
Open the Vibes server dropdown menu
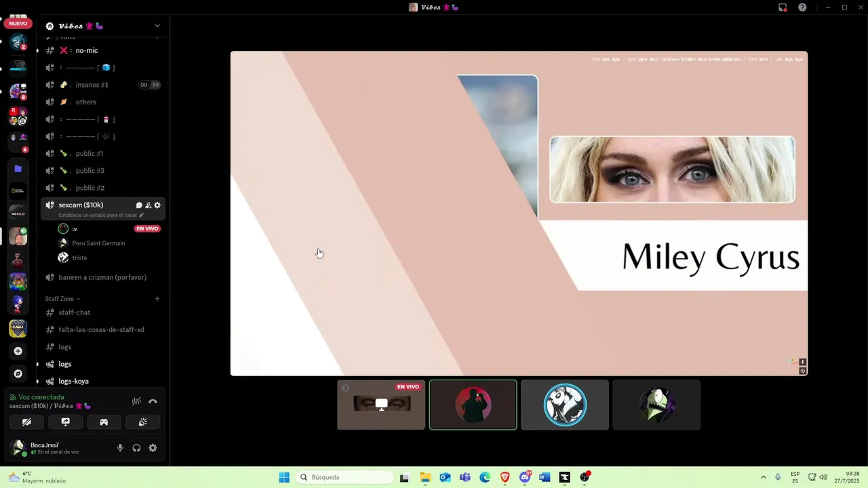point(157,26)
